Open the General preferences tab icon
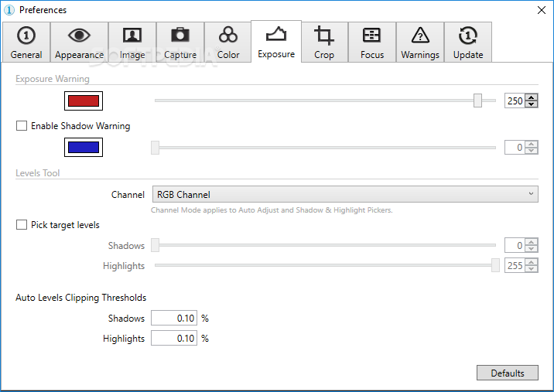This screenshot has height=392, width=554. coord(26,43)
